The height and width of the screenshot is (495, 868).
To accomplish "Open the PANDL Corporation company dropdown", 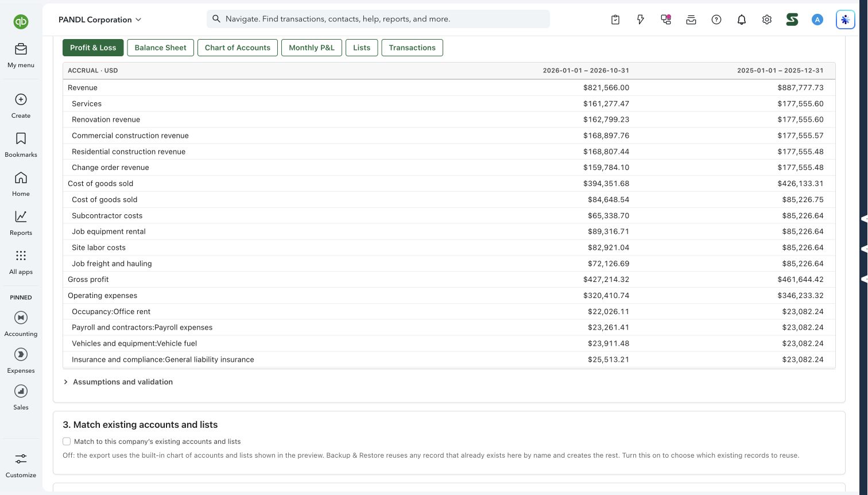I will point(100,20).
